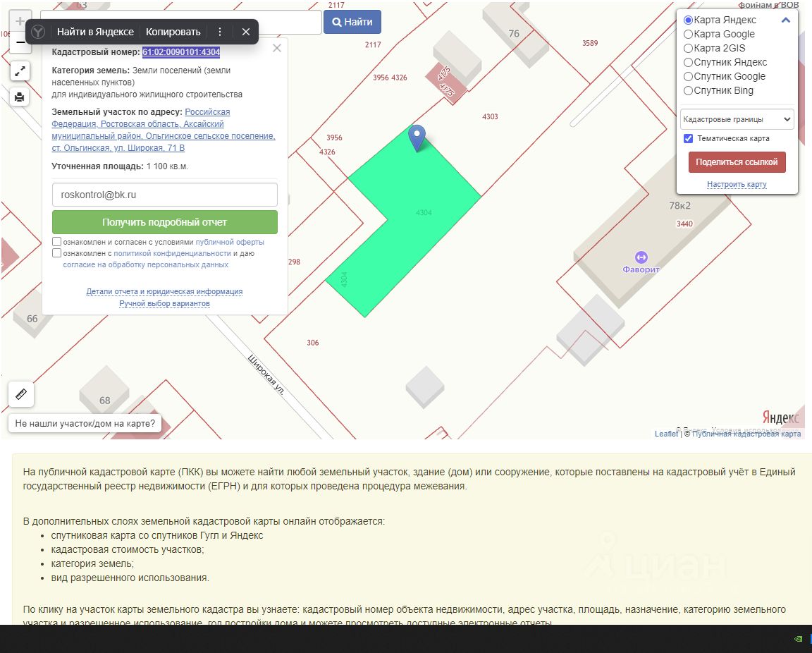Click building number 68 on map

click(104, 401)
